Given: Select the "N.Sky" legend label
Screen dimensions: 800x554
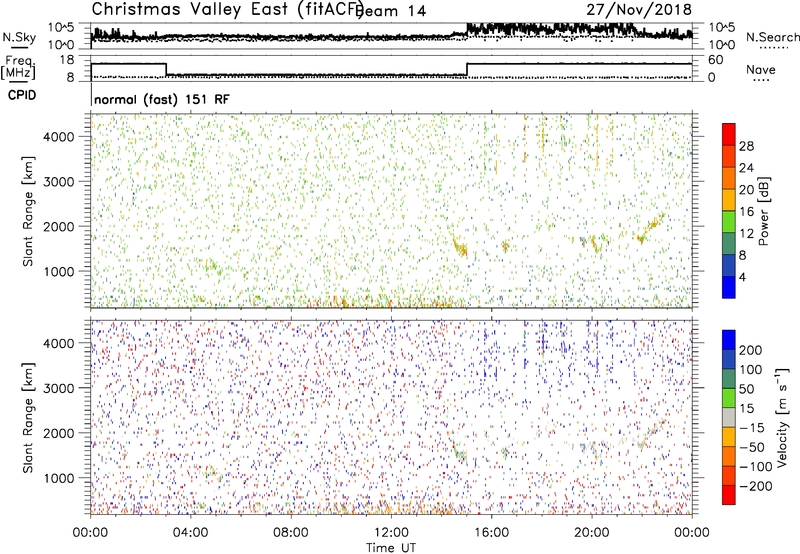Looking at the screenshot, I should (x=19, y=37).
